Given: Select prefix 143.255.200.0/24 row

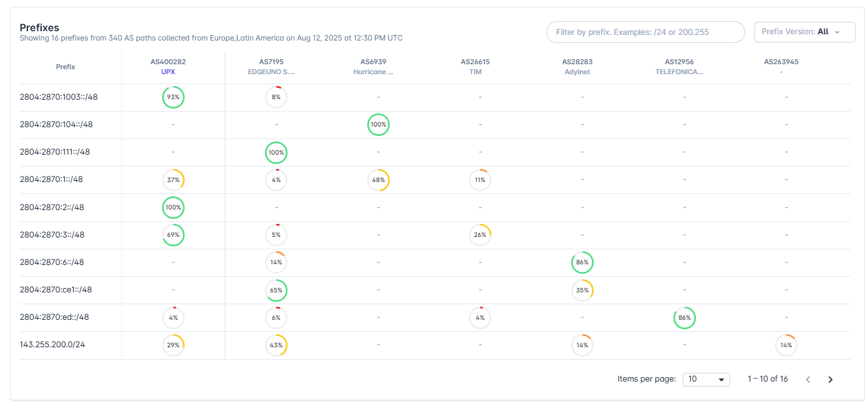Looking at the screenshot, I should tap(52, 345).
